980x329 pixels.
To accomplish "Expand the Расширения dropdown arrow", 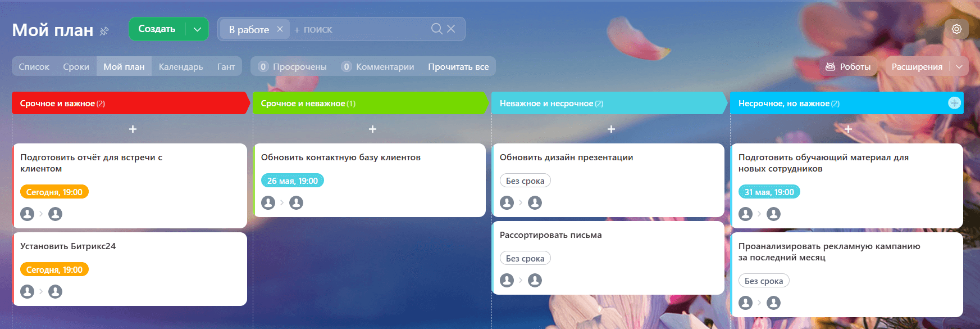I will (959, 66).
